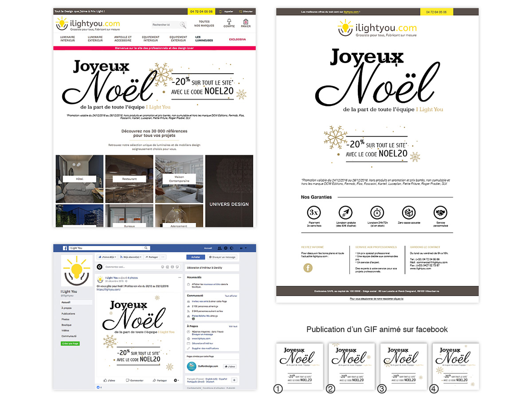Image resolution: width=532 pixels, height=399 pixels.
Task: Open the J'aime déjà dropdown
Action: (107, 257)
